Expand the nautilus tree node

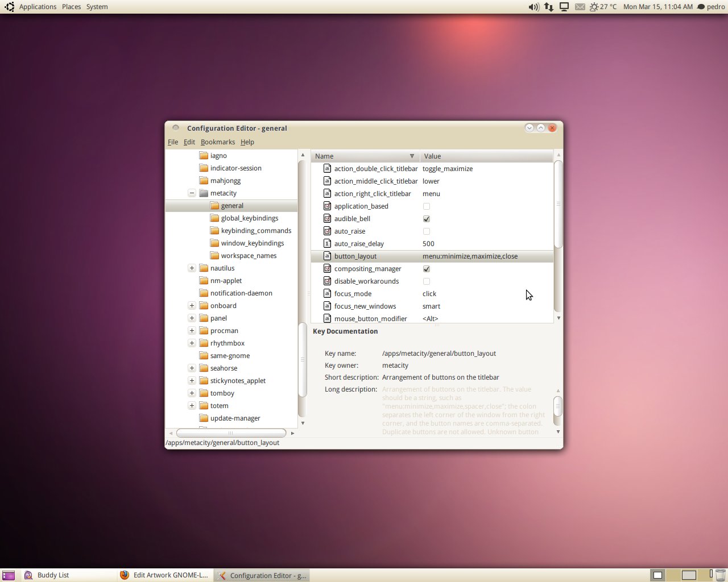click(x=192, y=268)
